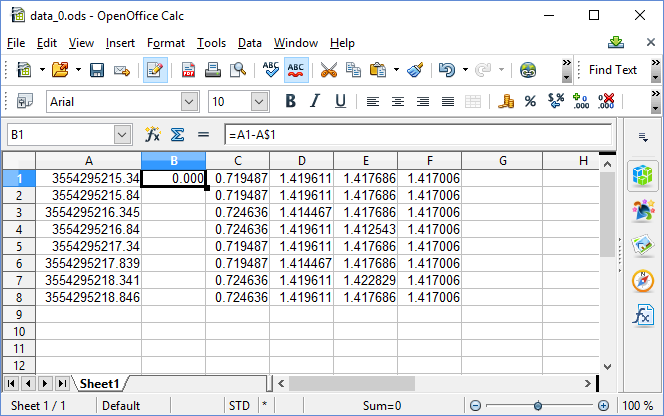This screenshot has width=664, height=416.
Task: Expand the Name Box dropdown
Action: [x=122, y=134]
